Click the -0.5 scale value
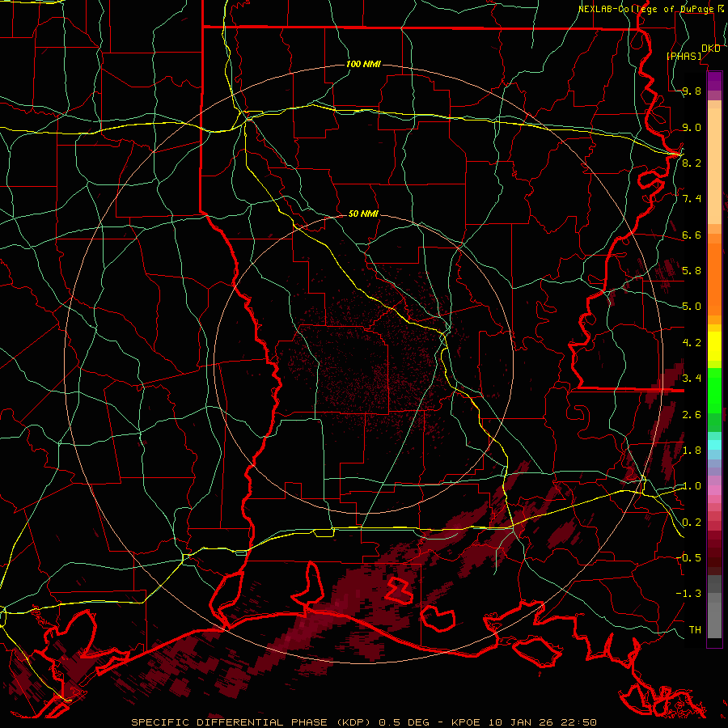Image resolution: width=728 pixels, height=728 pixels. (x=688, y=557)
